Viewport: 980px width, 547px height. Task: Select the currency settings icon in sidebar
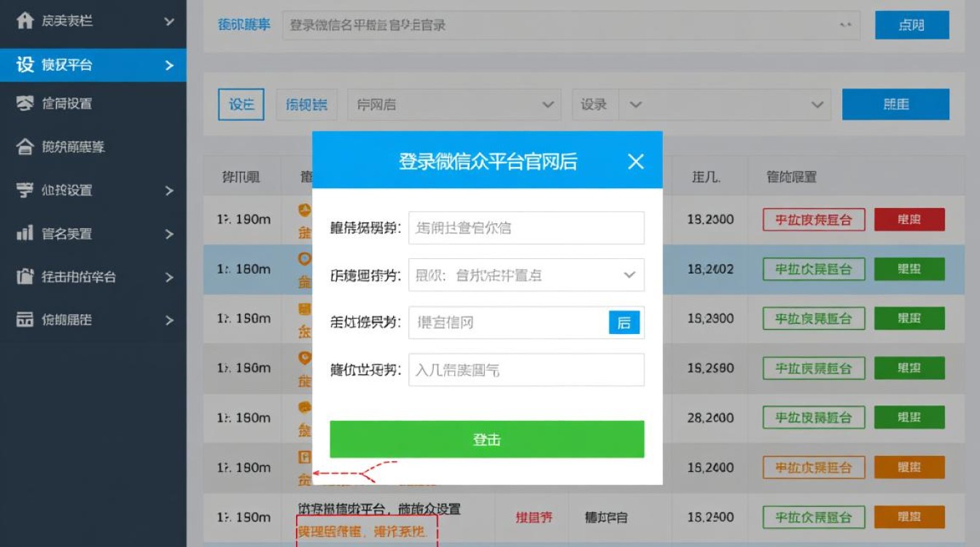coord(24,190)
